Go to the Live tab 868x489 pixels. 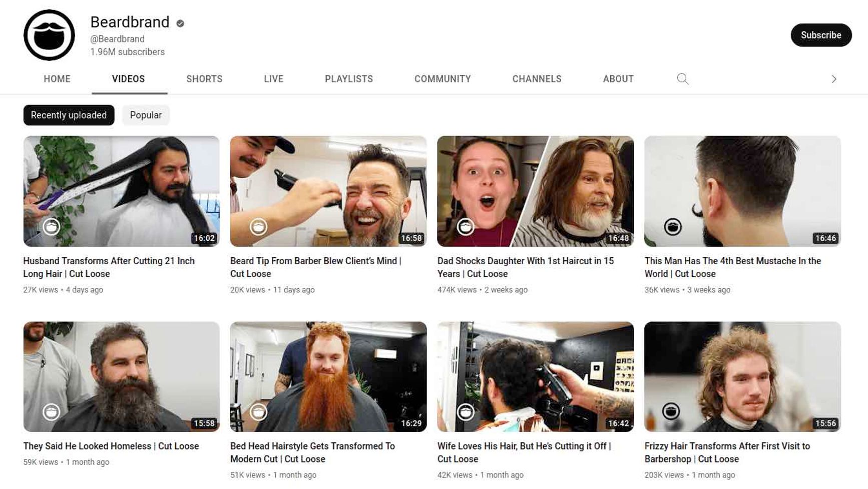point(273,79)
